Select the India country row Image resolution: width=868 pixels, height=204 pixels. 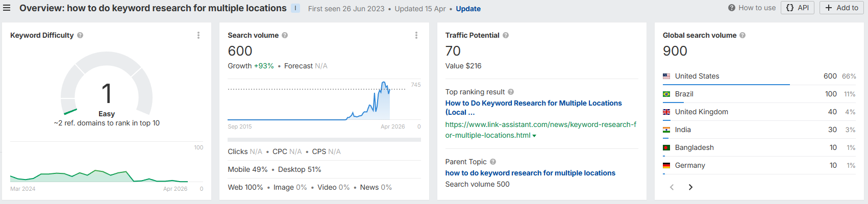(x=759, y=130)
